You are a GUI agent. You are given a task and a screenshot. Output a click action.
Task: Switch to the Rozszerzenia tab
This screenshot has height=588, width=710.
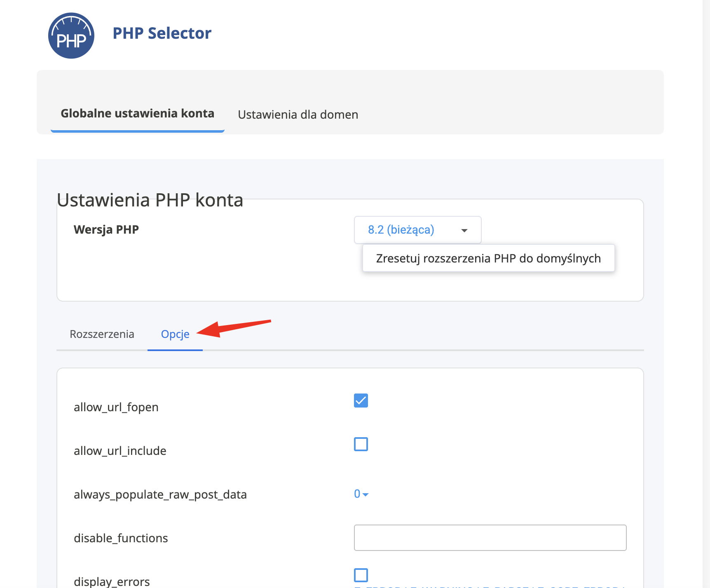click(x=102, y=334)
